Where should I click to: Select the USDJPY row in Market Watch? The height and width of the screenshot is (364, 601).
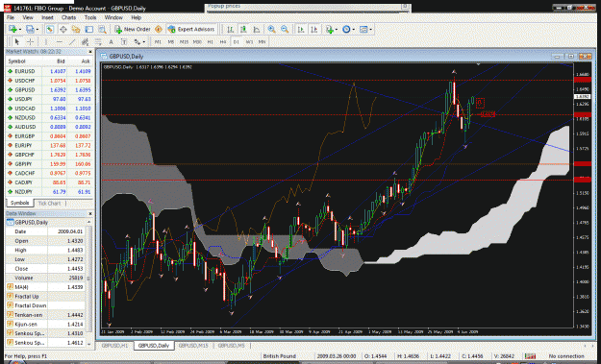[49, 99]
